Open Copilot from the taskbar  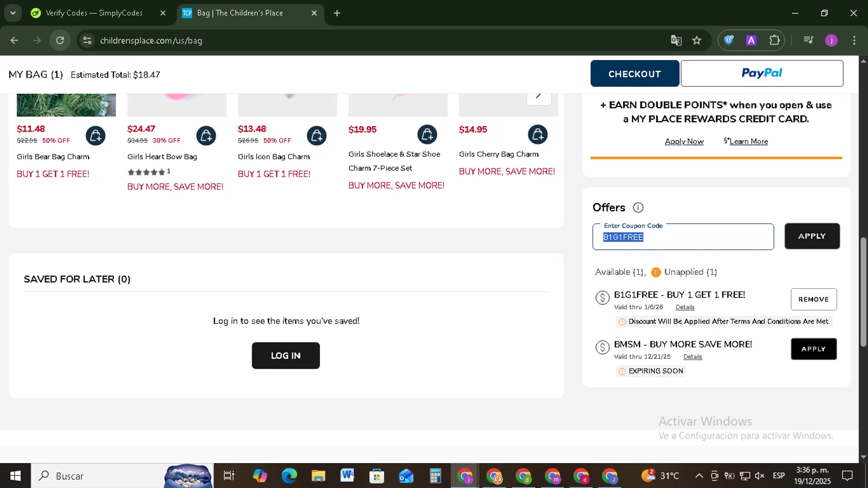[260, 476]
